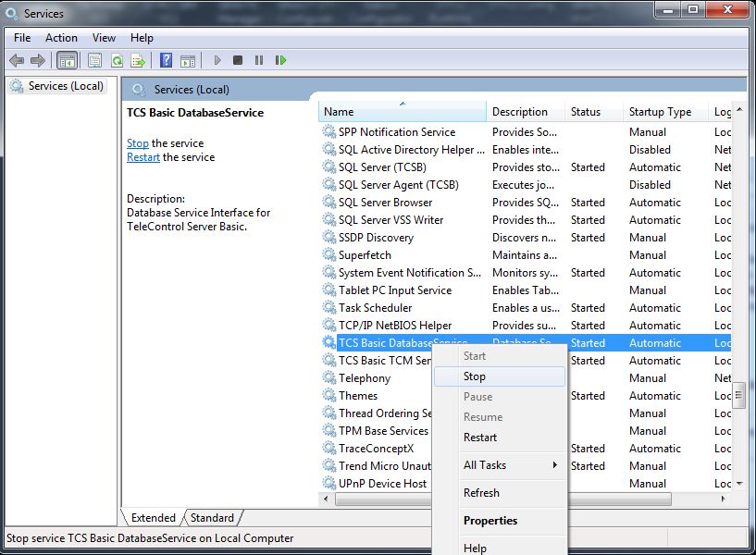Screen dimensions: 756x555
Task: Click the vertical scrollbar up arrow
Action: 739,110
